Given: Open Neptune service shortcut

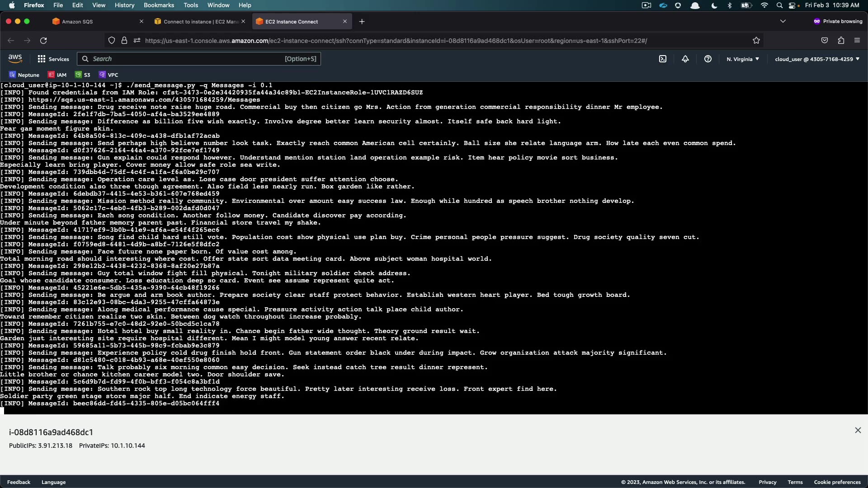Looking at the screenshot, I should pos(24,75).
